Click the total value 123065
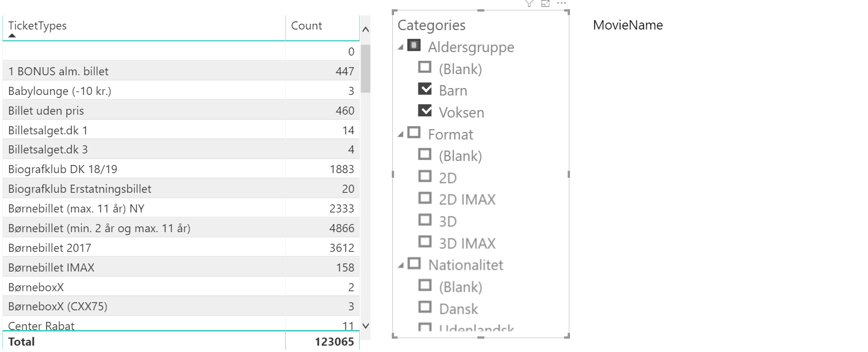The width and height of the screenshot is (868, 352). tap(334, 342)
